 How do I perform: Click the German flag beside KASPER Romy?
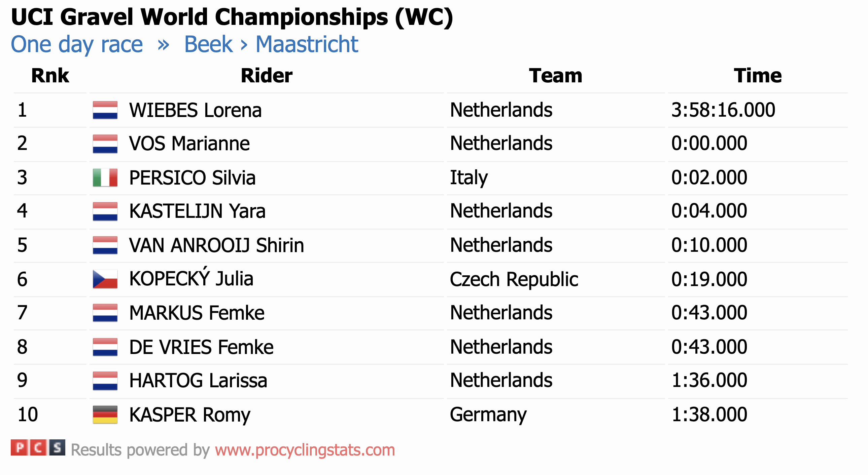[x=105, y=414]
